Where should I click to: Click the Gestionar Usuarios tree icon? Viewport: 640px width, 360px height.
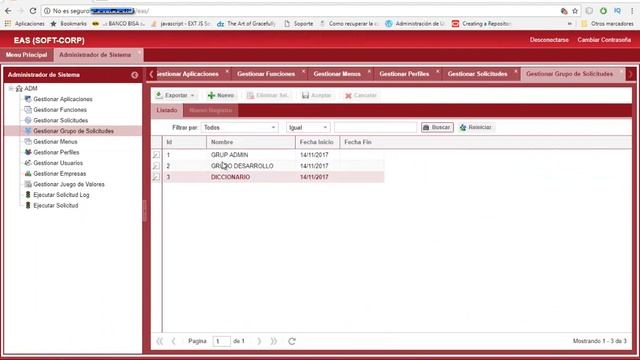point(28,163)
